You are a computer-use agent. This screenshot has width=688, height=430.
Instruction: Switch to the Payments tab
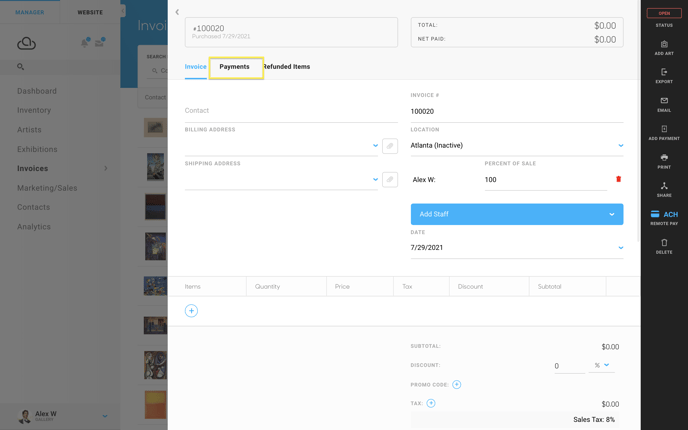click(234, 67)
